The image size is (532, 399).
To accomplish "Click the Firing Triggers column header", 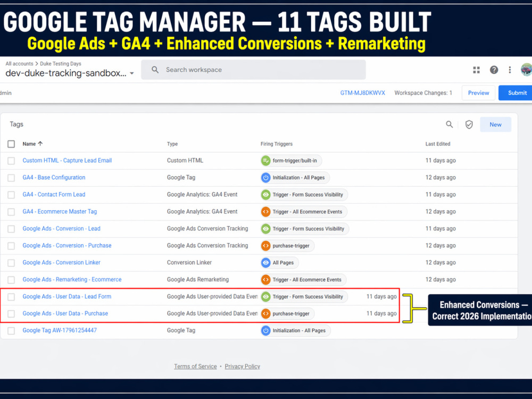I will (277, 144).
